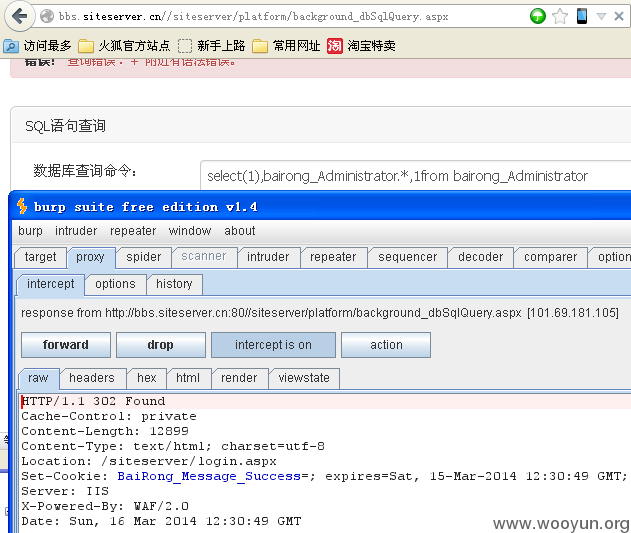Select the headers view tab
Screen dimensions: 631x533
(x=92, y=378)
